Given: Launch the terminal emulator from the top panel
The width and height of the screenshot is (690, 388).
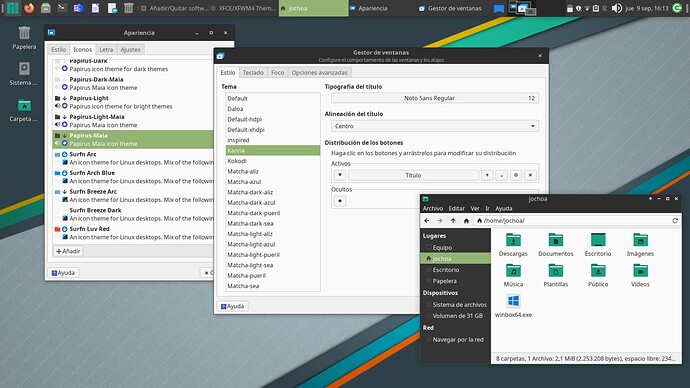Looking at the screenshot, I should pyautogui.click(x=62, y=8).
